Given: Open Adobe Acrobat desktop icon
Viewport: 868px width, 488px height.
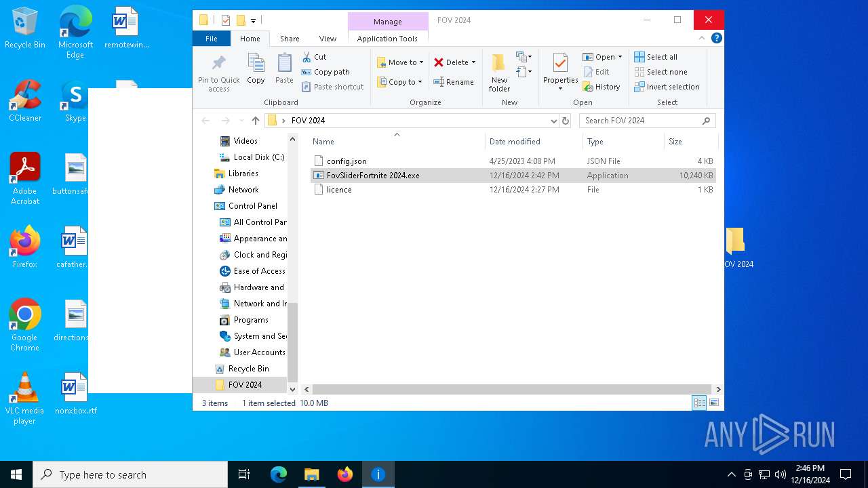Looking at the screenshot, I should [25, 179].
